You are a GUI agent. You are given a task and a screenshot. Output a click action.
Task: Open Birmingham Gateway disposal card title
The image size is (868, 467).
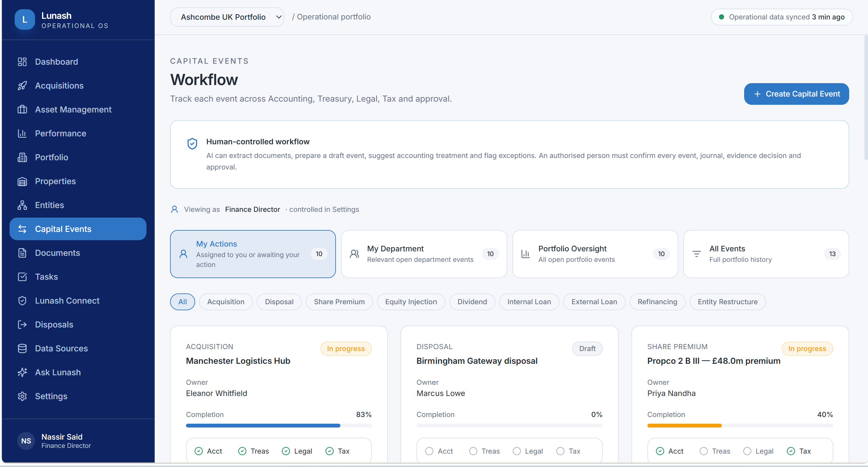point(477,361)
